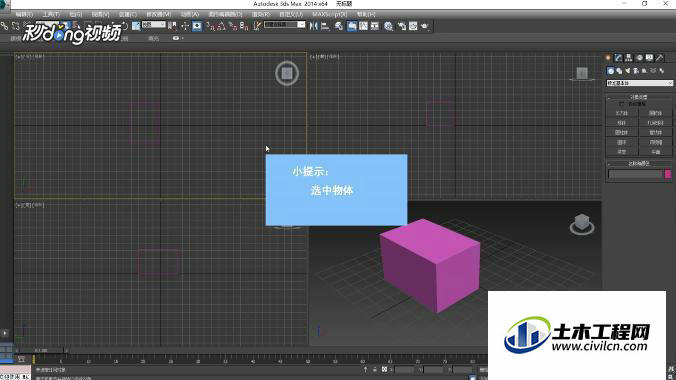
Task: Click the Mirror tool in toolbar
Action: pos(314,26)
